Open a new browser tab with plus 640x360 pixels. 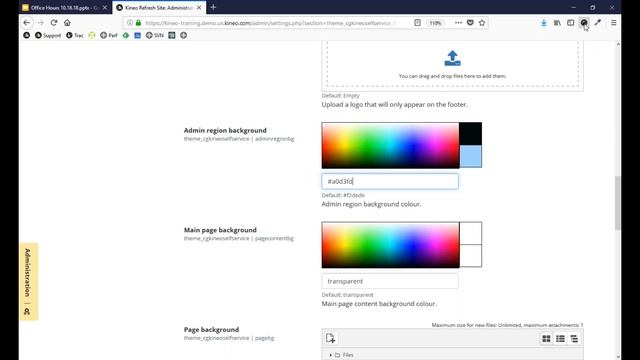point(213,7)
